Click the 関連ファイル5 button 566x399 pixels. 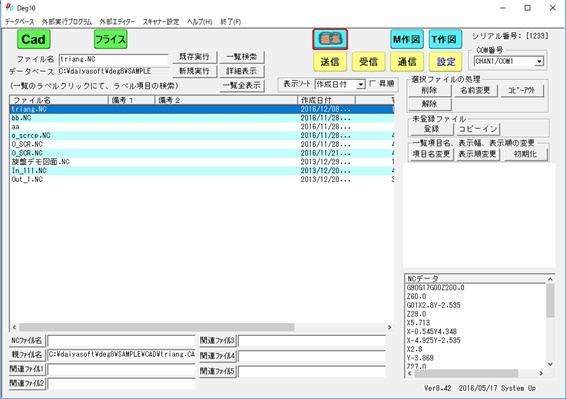(x=218, y=371)
